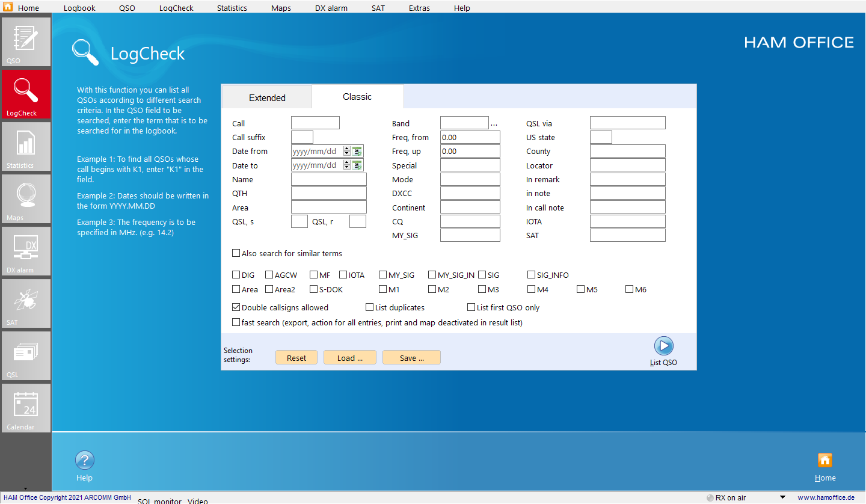Select the Classic tab
This screenshot has height=504, width=866.
(x=357, y=97)
